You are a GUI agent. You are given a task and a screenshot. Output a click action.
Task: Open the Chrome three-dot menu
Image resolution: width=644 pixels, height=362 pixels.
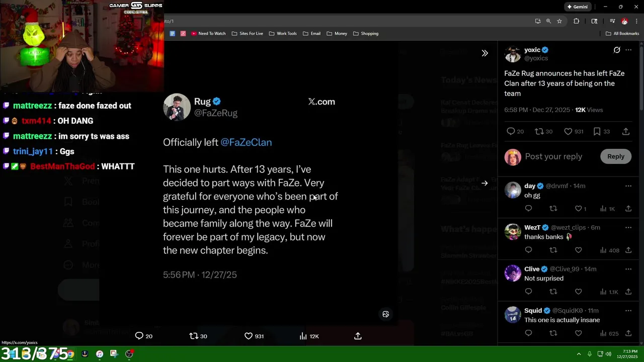coord(636,21)
